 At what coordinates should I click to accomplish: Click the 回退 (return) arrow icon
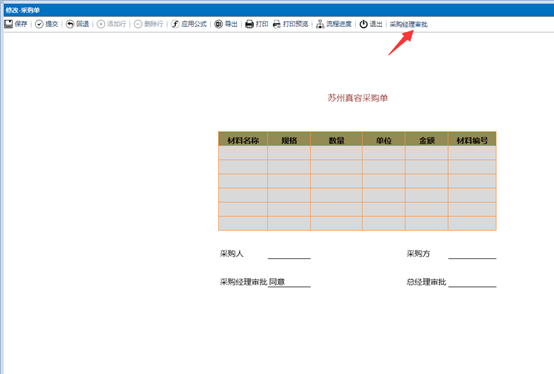70,24
